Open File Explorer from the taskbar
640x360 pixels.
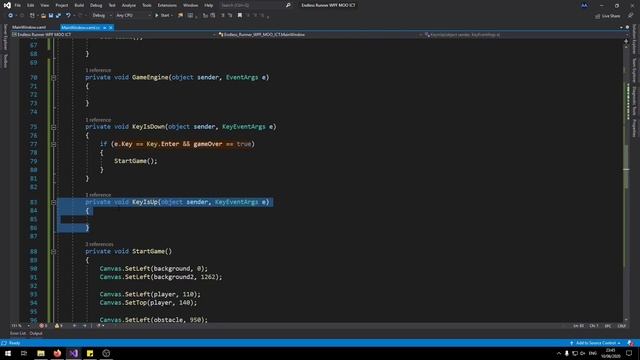click(41, 353)
